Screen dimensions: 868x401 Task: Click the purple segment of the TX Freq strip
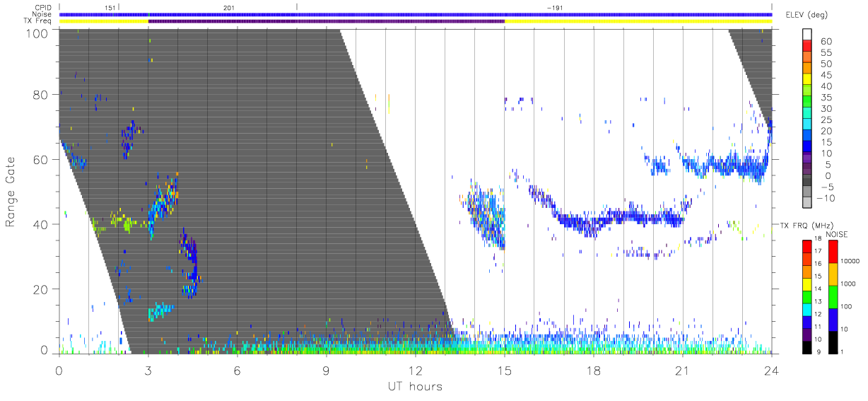pyautogui.click(x=327, y=21)
